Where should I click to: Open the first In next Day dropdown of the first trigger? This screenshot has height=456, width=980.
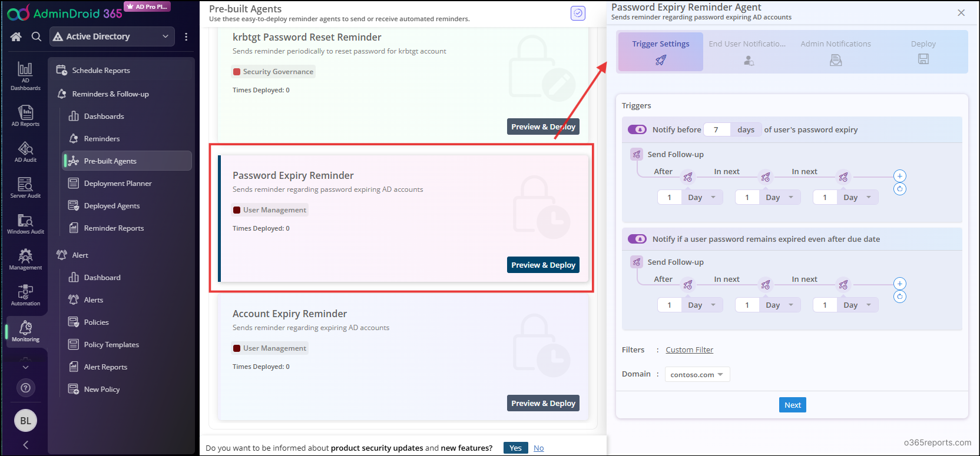[x=780, y=197]
